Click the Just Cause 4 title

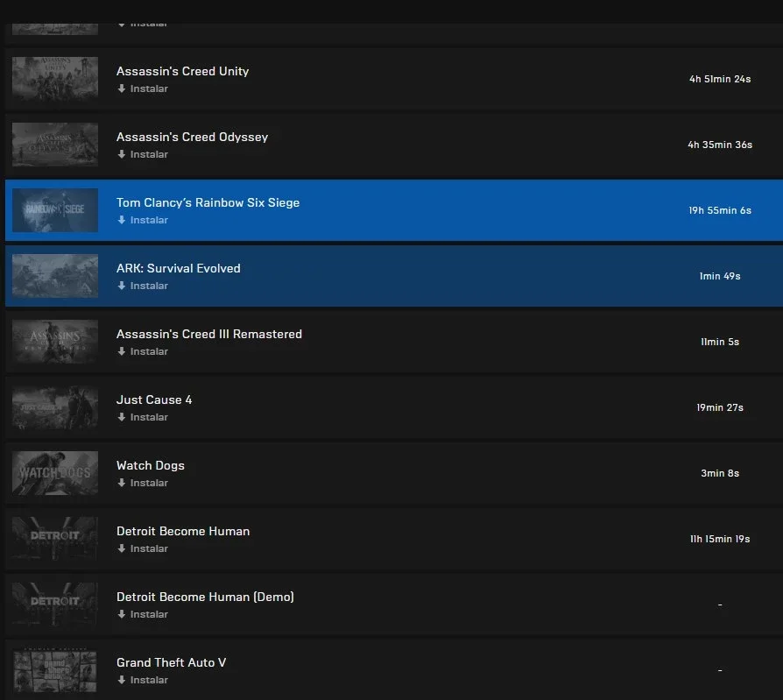point(154,399)
